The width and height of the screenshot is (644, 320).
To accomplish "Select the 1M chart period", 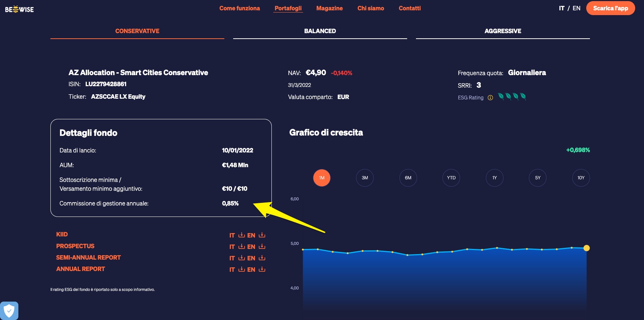I will pyautogui.click(x=322, y=178).
